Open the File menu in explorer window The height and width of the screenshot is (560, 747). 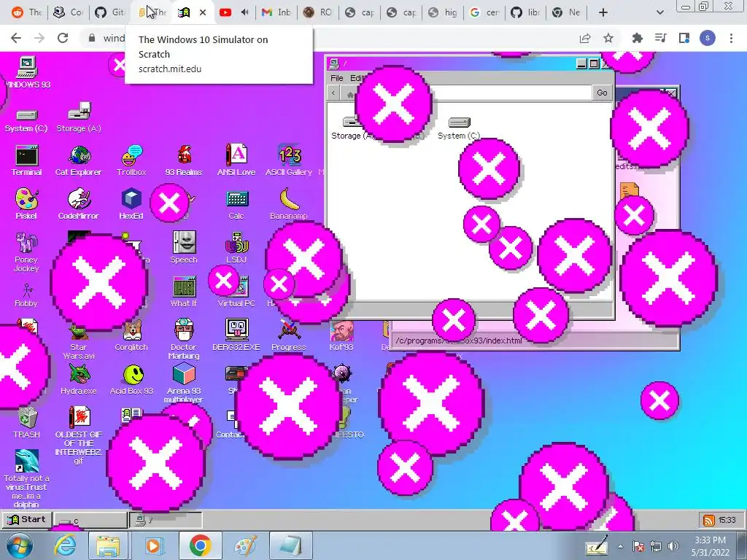336,78
